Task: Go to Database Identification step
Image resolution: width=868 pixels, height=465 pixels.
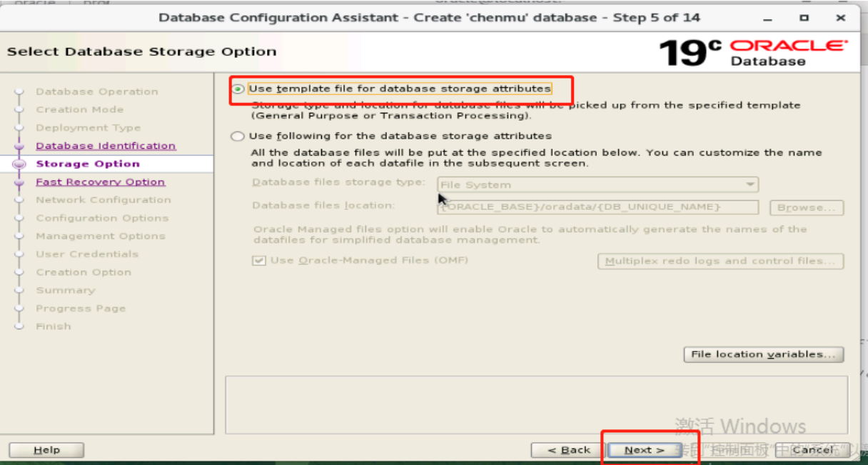Action: tap(106, 146)
